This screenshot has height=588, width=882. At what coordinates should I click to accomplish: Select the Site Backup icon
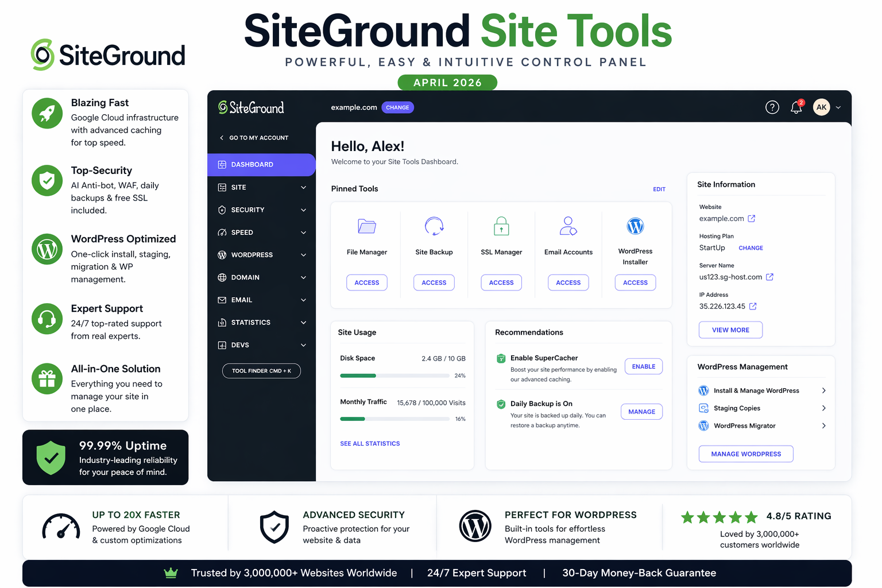(x=434, y=226)
